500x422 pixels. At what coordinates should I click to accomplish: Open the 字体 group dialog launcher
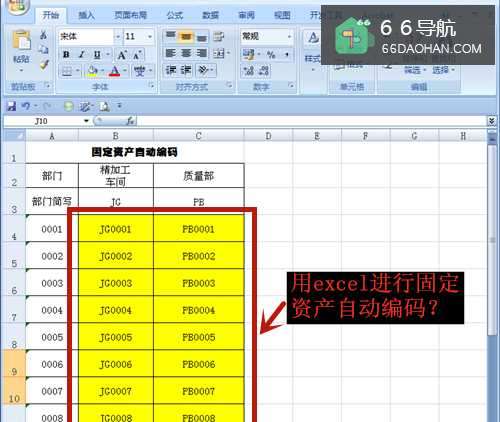click(x=151, y=85)
